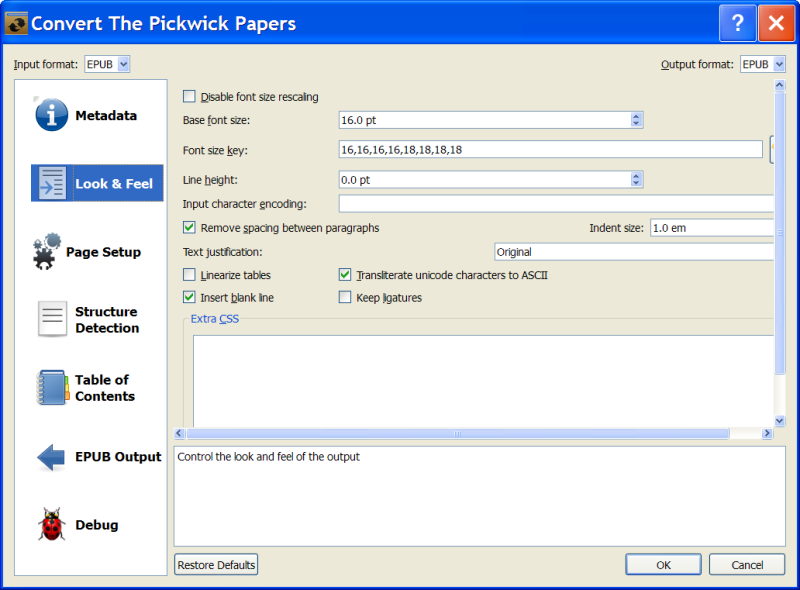Click inside the Extra CSS text area
Image resolution: width=800 pixels, height=590 pixels.
pyautogui.click(x=483, y=381)
